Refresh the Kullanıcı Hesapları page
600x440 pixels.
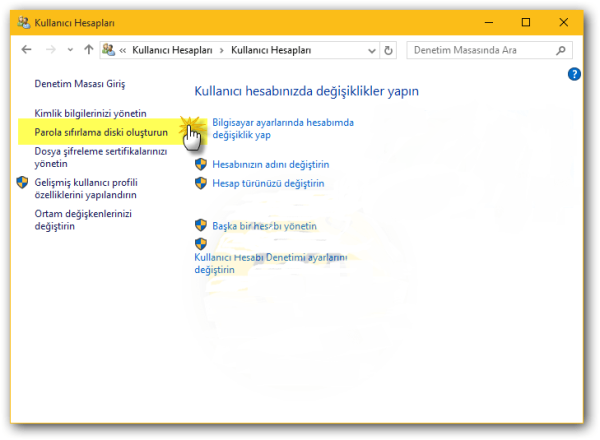tap(388, 51)
